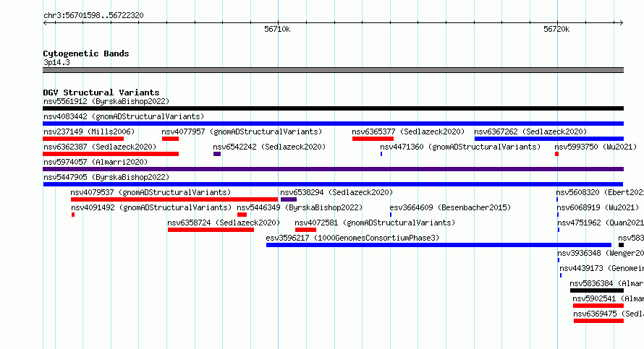
Task: Open nsv6542242 (Sedlazeck2020) label
Action: coord(269,147)
